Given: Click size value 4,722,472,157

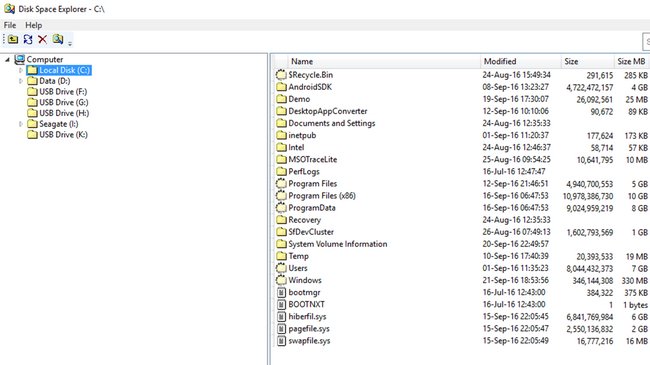Looking at the screenshot, I should (x=589, y=88).
